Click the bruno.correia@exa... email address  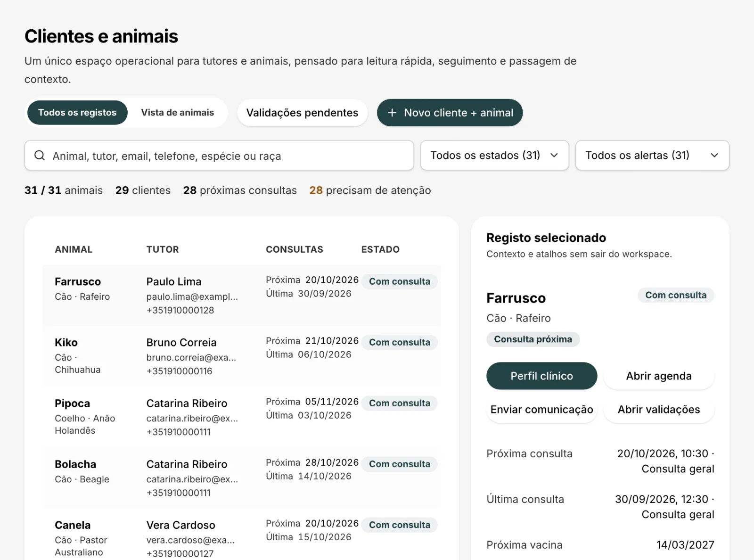point(191,357)
